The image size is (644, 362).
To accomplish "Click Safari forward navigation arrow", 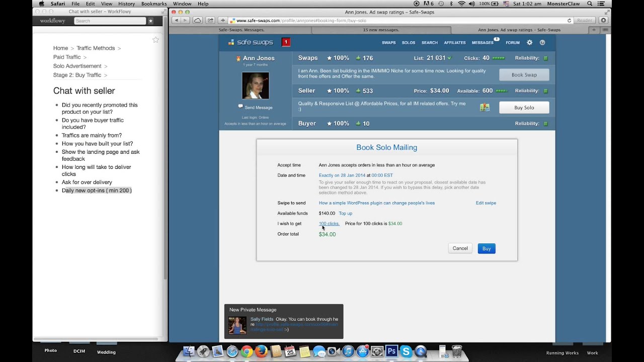I will point(185,21).
